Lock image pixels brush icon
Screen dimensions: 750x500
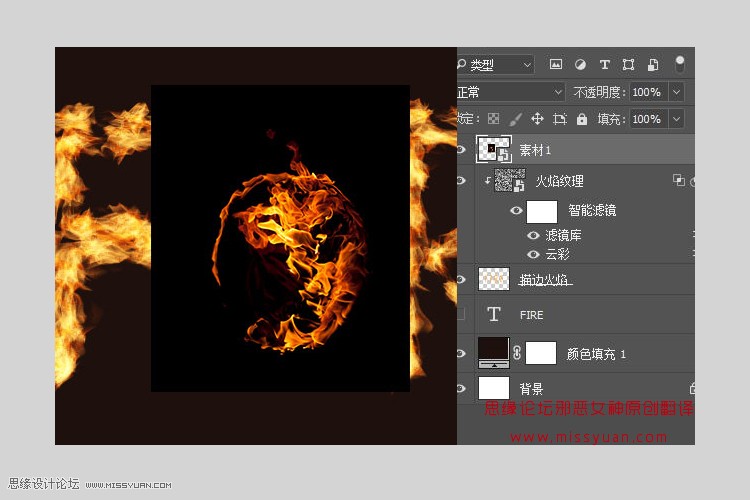tap(515, 119)
